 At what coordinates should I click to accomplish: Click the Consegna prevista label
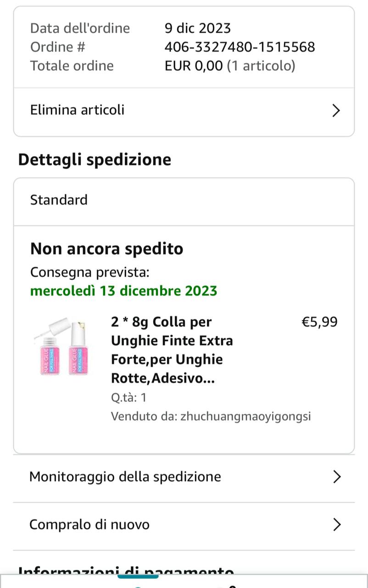click(x=90, y=272)
